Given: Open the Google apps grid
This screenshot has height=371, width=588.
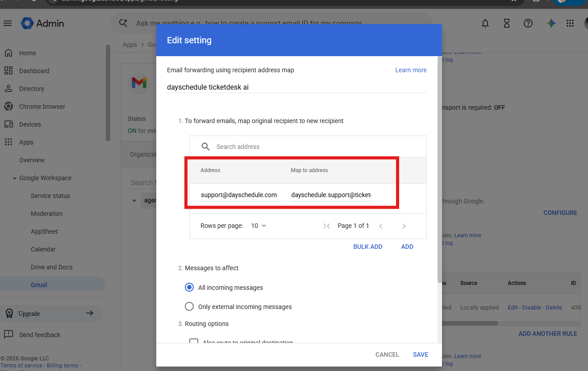Looking at the screenshot, I should (x=570, y=23).
